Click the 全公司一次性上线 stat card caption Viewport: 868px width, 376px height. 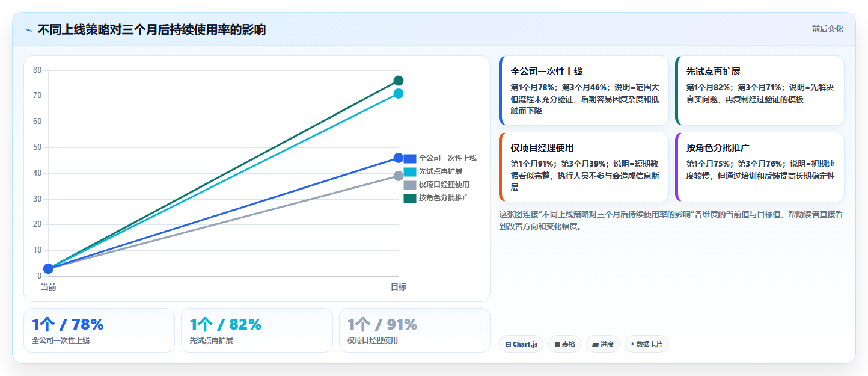pyautogui.click(x=61, y=341)
